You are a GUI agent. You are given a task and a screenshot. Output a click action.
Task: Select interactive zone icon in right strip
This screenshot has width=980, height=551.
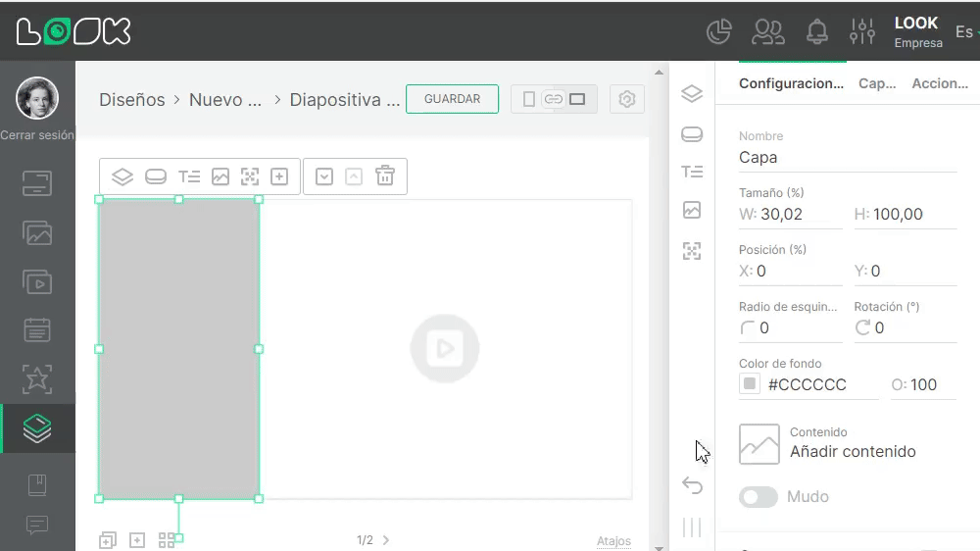(692, 251)
